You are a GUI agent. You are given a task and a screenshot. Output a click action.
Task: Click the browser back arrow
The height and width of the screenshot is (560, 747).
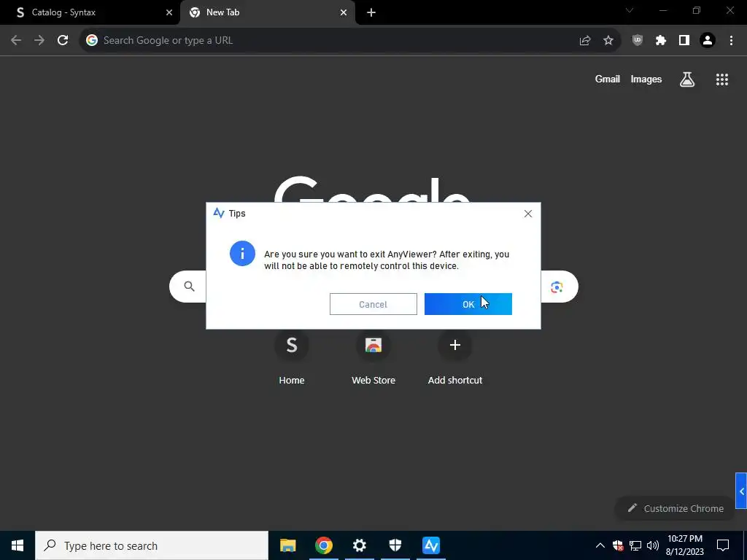[16, 41]
